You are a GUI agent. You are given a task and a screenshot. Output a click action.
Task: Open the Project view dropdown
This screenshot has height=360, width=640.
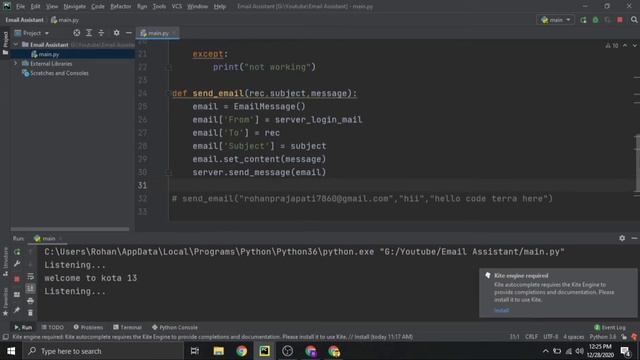[x=32, y=33]
